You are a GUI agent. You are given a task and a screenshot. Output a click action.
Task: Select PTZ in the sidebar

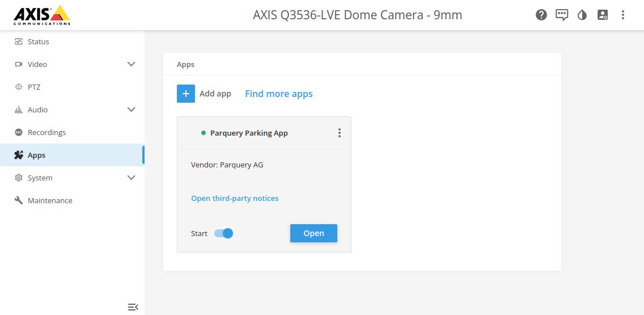pyautogui.click(x=34, y=87)
